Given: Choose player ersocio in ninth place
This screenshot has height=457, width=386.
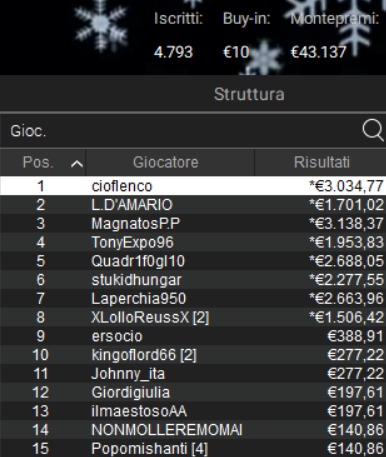Looking at the screenshot, I should click(193, 336).
